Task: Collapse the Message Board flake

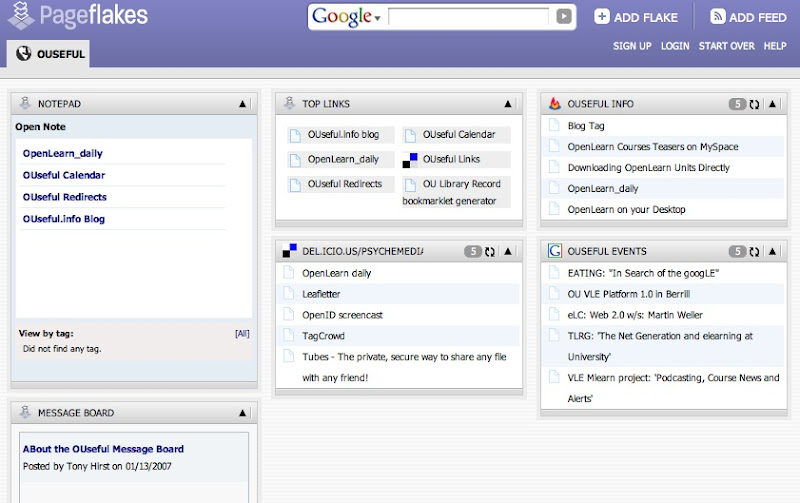Action: [x=242, y=413]
